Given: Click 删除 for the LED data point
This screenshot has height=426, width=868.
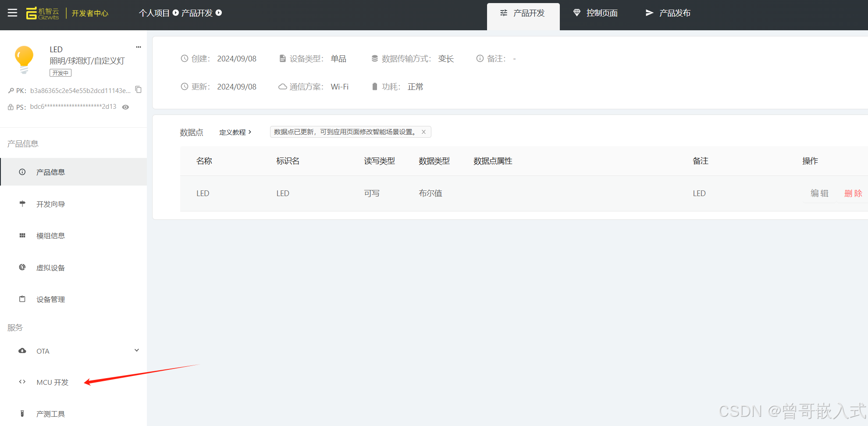Looking at the screenshot, I should [x=853, y=193].
